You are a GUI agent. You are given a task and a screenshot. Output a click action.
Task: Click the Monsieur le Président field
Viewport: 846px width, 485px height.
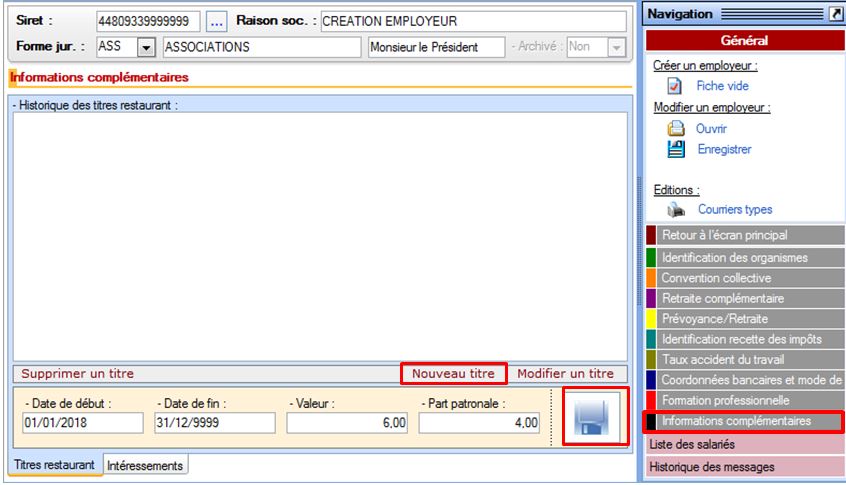(436, 47)
